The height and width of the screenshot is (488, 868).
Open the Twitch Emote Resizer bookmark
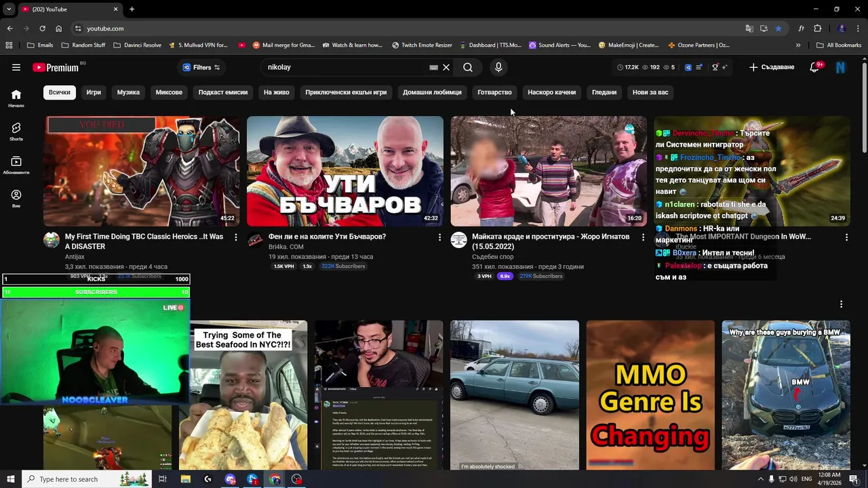(x=422, y=45)
